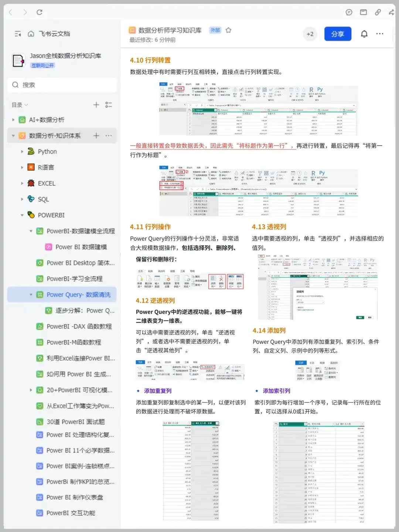Collapse the POWERBI section
The image size is (399, 532).
pyautogui.click(x=22, y=215)
